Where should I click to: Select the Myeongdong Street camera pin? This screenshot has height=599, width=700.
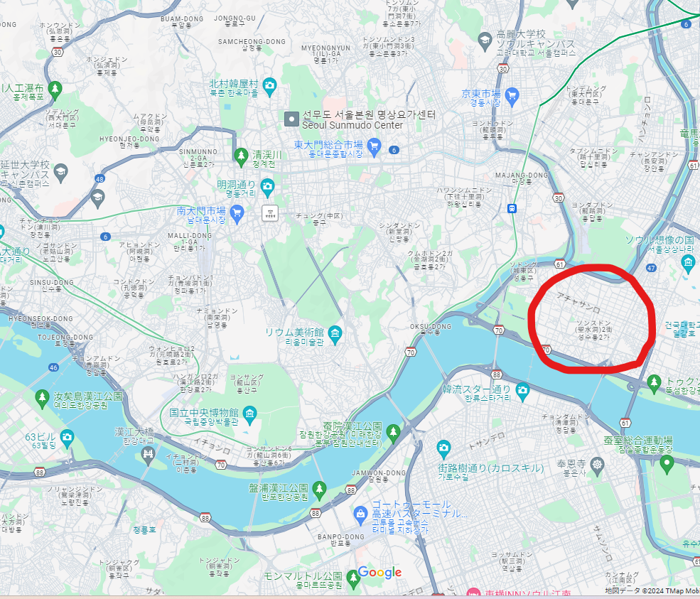coord(267,187)
